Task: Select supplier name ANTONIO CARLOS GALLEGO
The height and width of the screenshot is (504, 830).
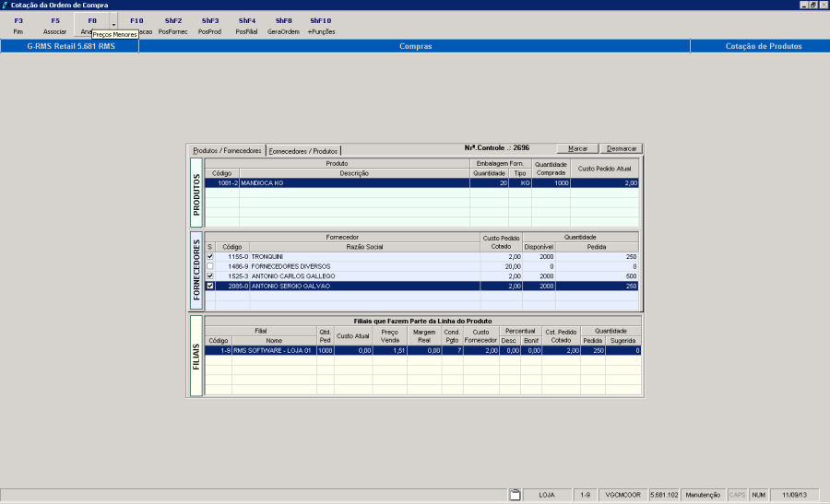Action: (x=292, y=276)
